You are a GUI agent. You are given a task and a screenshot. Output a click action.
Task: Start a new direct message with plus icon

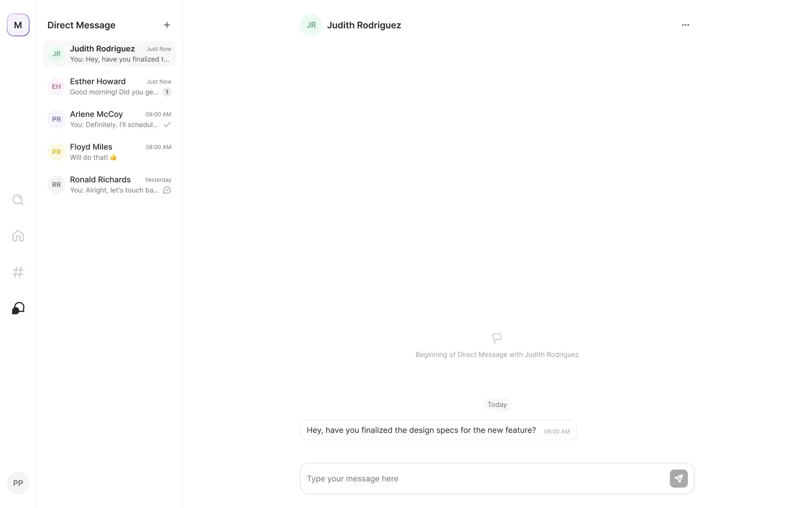167,25
